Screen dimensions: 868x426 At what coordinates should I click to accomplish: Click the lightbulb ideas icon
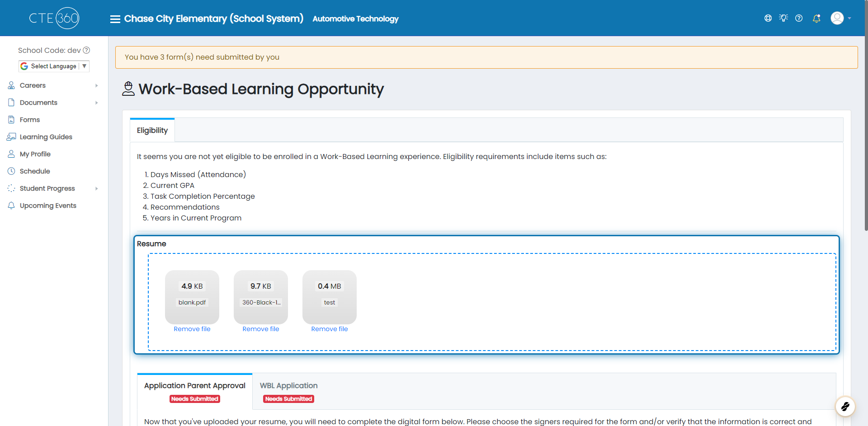[783, 18]
